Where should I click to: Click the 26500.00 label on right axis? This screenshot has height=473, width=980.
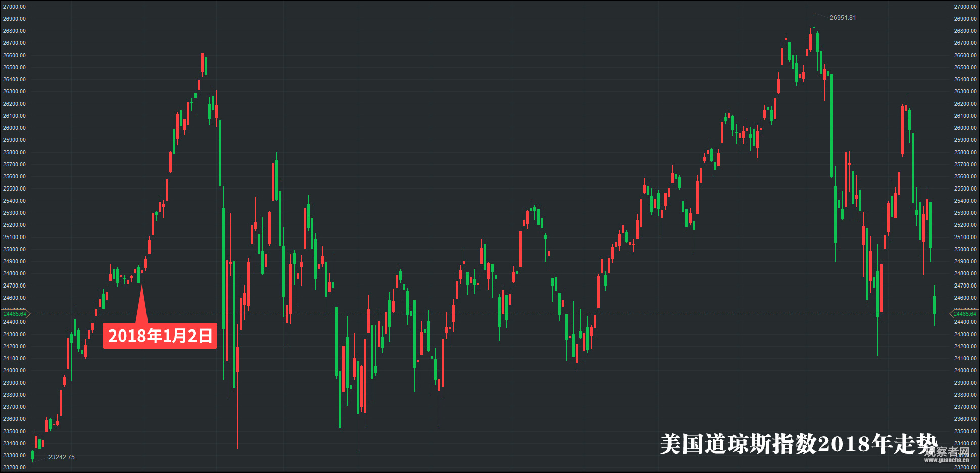[965, 67]
